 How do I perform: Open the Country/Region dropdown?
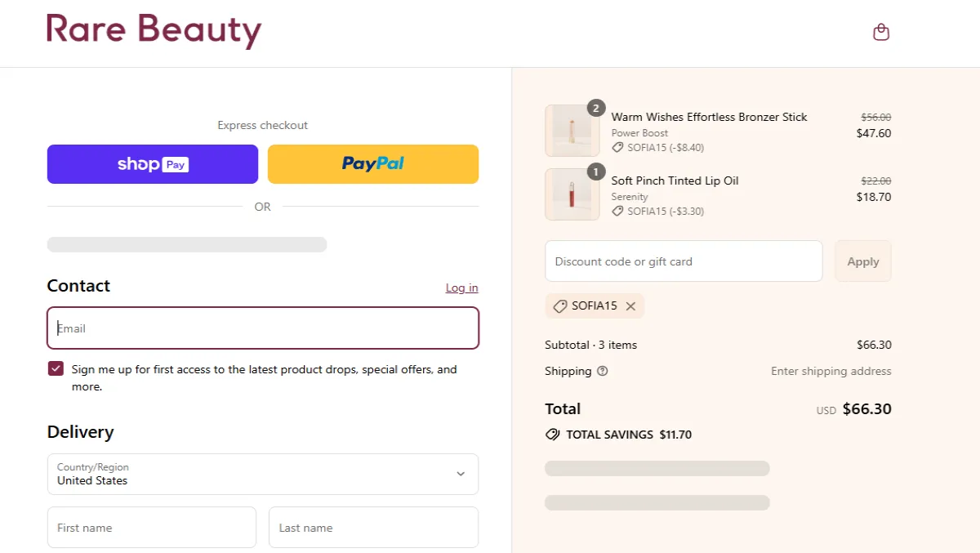coord(262,474)
